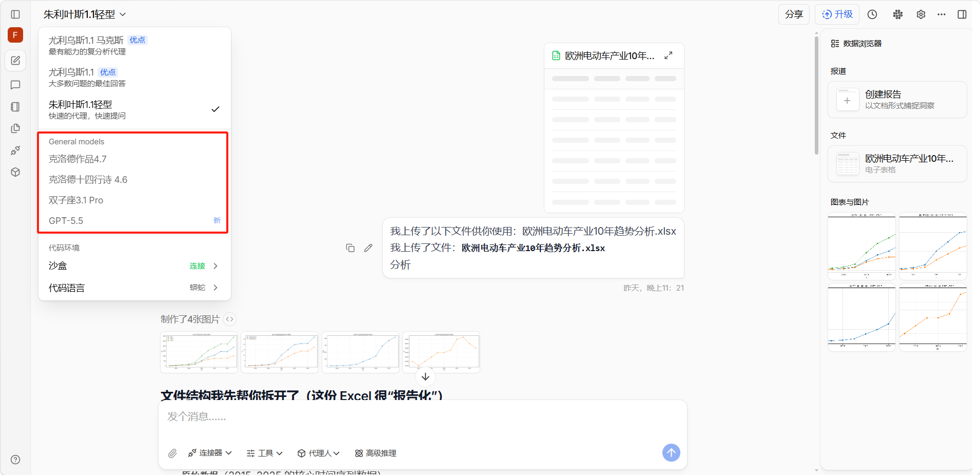Image resolution: width=980 pixels, height=475 pixels.
Task: Click the 数据浏览器 panel header icon
Action: point(835,44)
